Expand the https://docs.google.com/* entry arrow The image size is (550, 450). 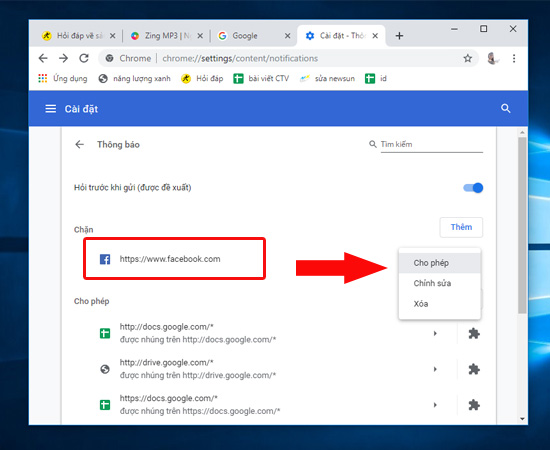(x=435, y=405)
